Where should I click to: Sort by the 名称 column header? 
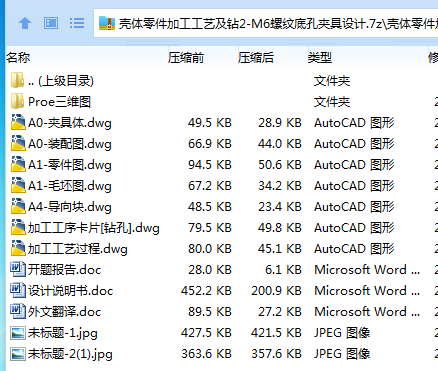coord(18,58)
